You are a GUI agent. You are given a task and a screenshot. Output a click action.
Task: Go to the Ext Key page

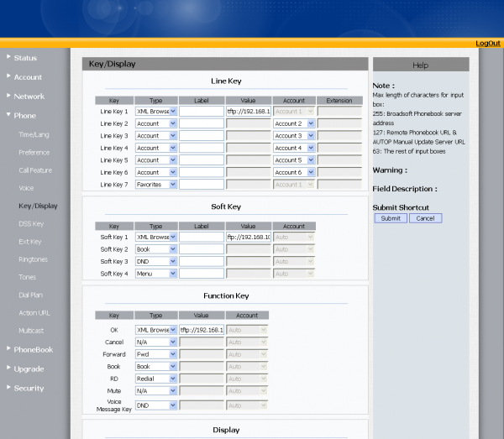pos(30,242)
